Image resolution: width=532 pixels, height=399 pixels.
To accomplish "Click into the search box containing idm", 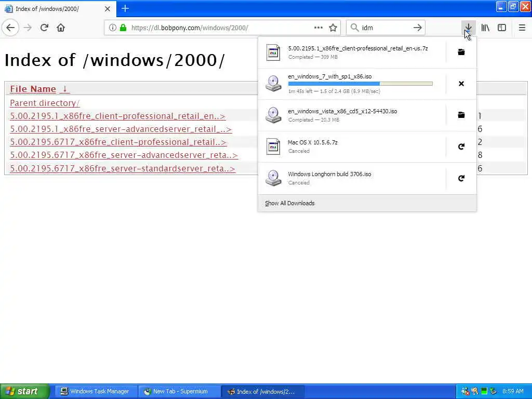I will point(386,28).
